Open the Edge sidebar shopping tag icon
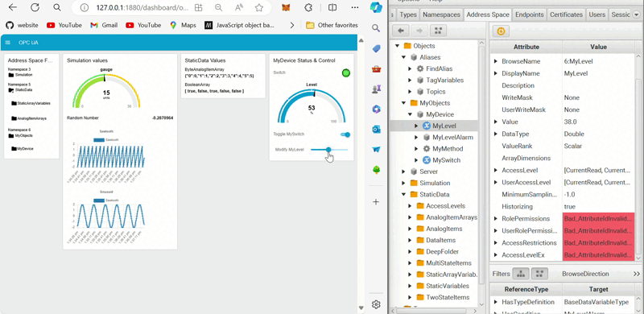644x314 pixels. (x=376, y=48)
